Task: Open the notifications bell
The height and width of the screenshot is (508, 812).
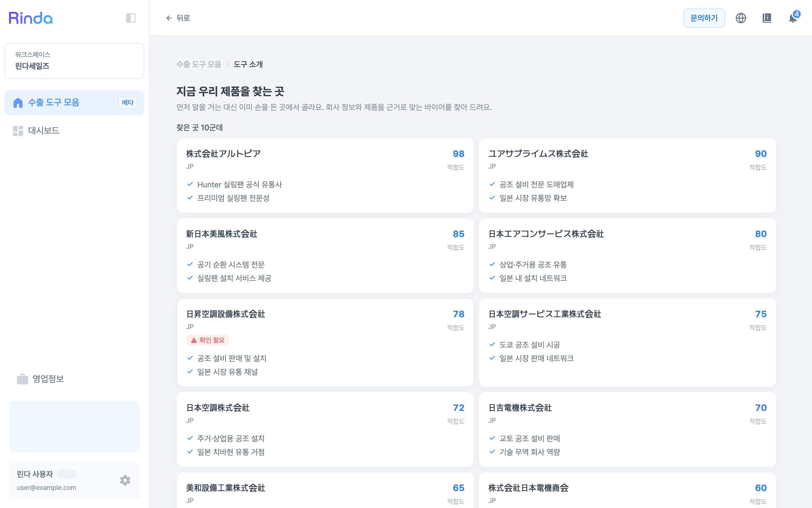Action: coord(793,18)
